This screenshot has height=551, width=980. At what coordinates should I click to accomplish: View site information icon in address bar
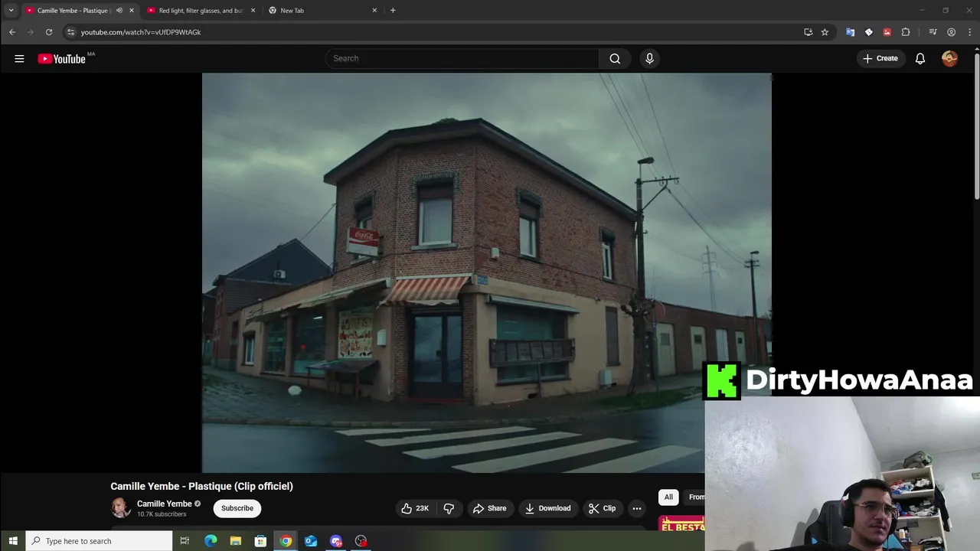(x=70, y=32)
